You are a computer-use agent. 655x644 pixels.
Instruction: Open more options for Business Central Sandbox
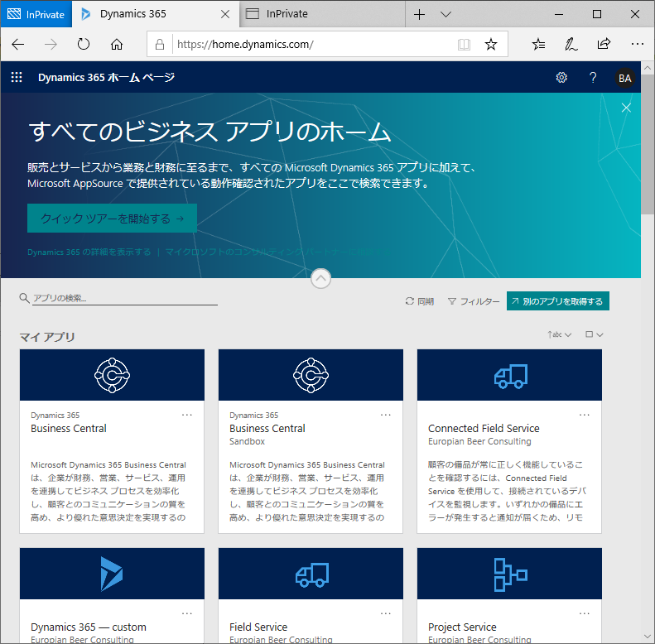(386, 415)
